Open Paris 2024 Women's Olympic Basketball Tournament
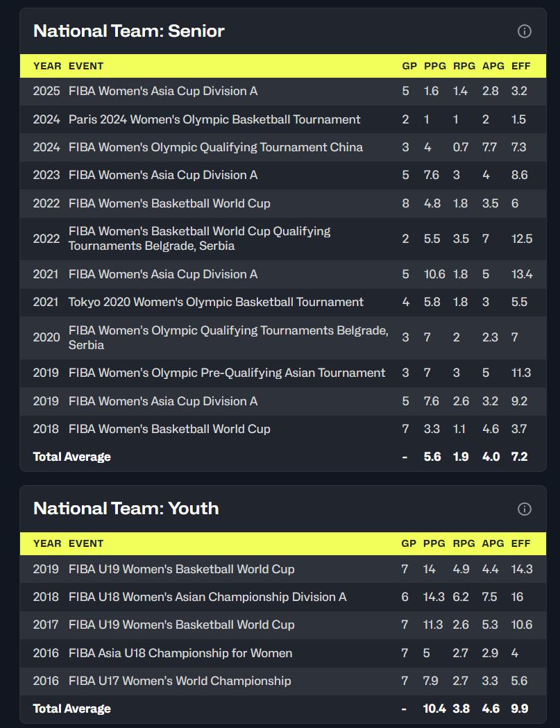The image size is (560, 728). 214,119
